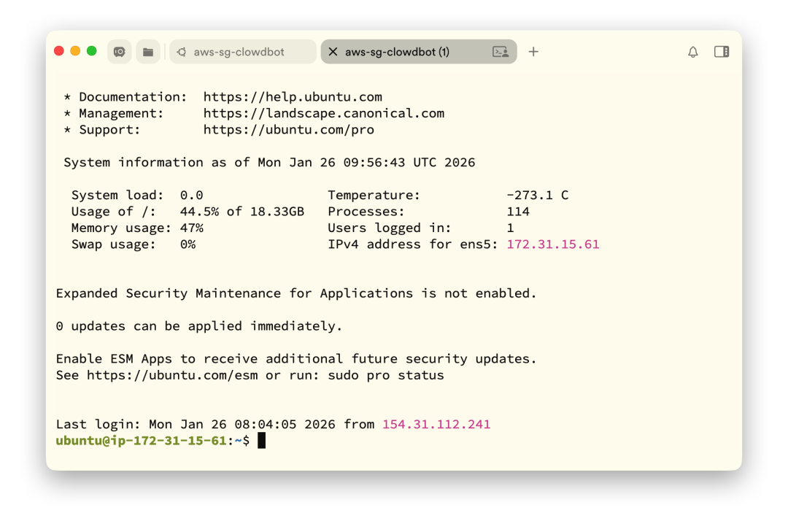This screenshot has height=532, width=788.
Task: Click the 'Expanded Security Maintenance' message line
Action: point(296,293)
